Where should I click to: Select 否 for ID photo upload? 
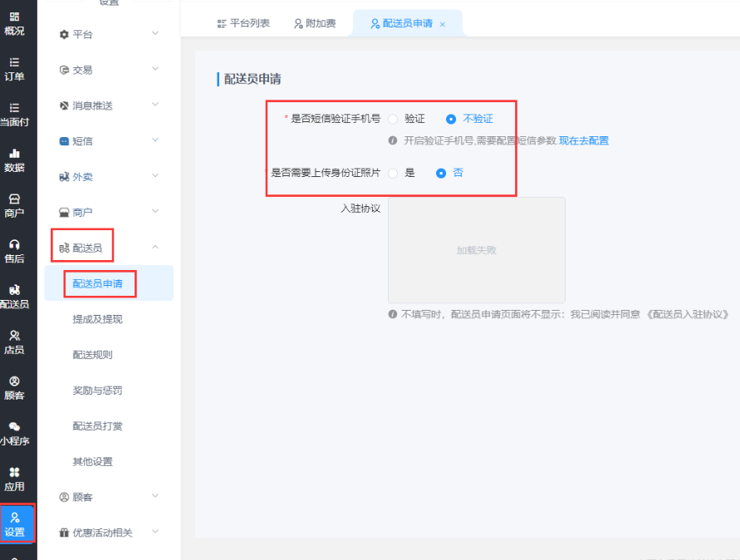(x=441, y=174)
